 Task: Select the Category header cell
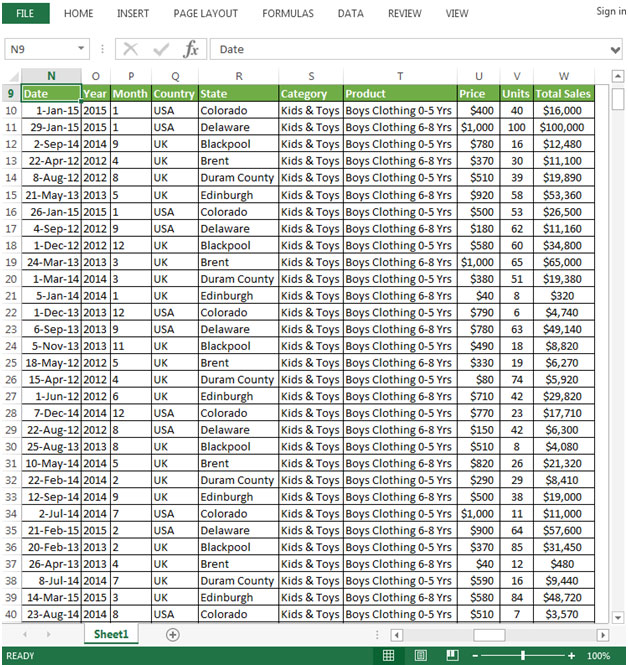(x=311, y=94)
